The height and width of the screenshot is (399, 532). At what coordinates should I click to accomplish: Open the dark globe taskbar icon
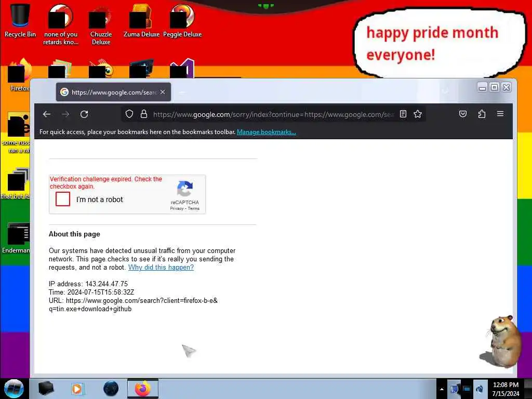111,389
